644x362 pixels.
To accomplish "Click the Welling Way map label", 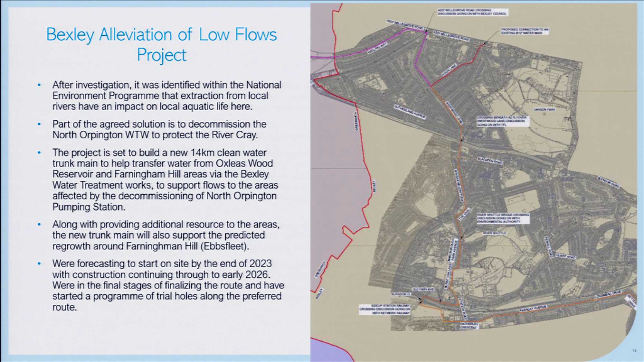I will click(377, 48).
